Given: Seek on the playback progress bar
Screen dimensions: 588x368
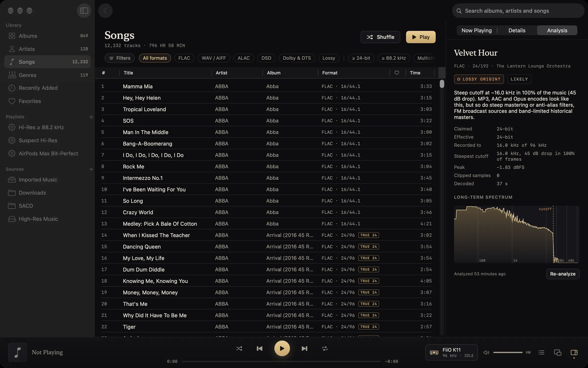Looking at the screenshot, I should 281,361.
